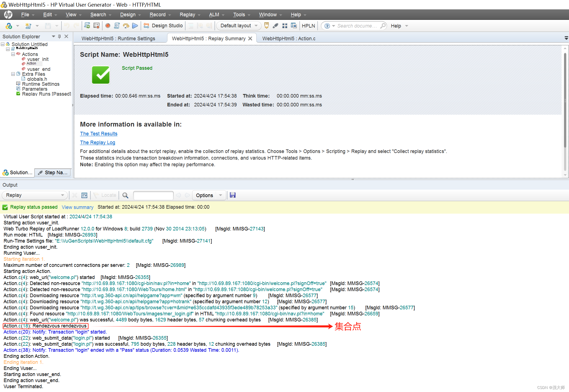
Task: Open The Test Results link
Action: tap(99, 134)
